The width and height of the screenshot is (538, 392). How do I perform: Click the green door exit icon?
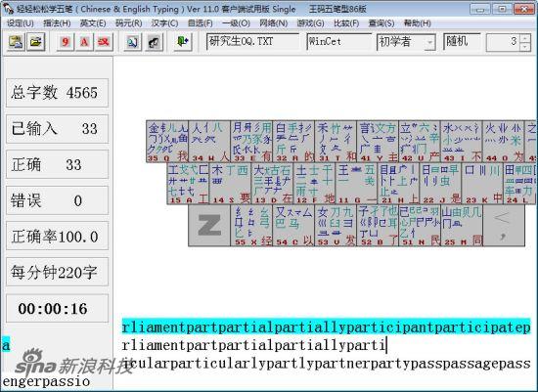[x=183, y=42]
